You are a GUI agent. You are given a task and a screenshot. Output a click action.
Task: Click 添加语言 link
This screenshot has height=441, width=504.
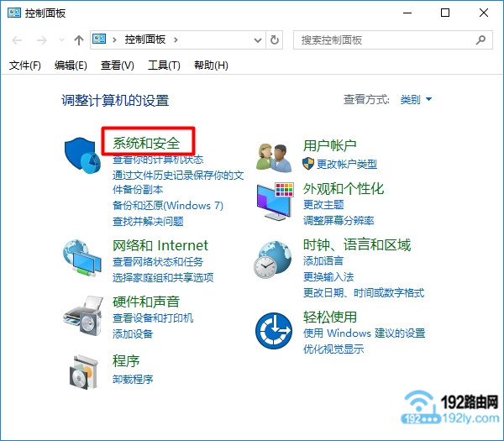pyautogui.click(x=323, y=260)
